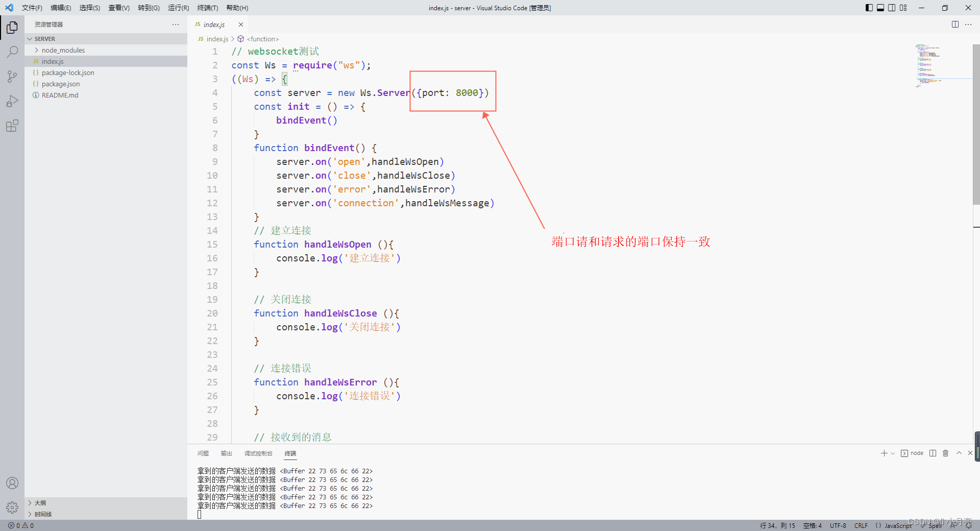Click index.js breadcrumb segment

[217, 39]
